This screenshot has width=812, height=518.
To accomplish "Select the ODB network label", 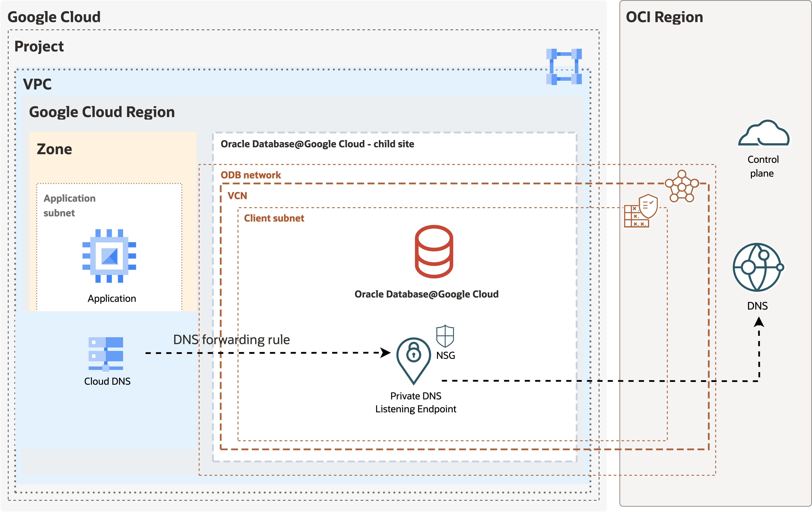I will click(251, 175).
